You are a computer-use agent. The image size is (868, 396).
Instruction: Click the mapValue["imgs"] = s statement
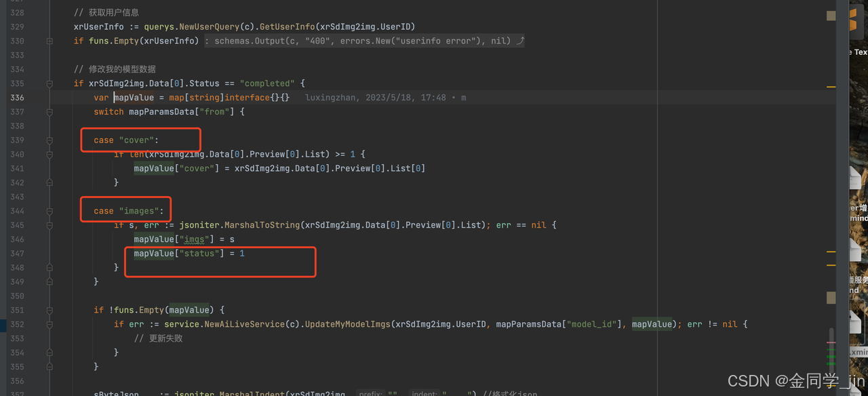pyautogui.click(x=184, y=239)
